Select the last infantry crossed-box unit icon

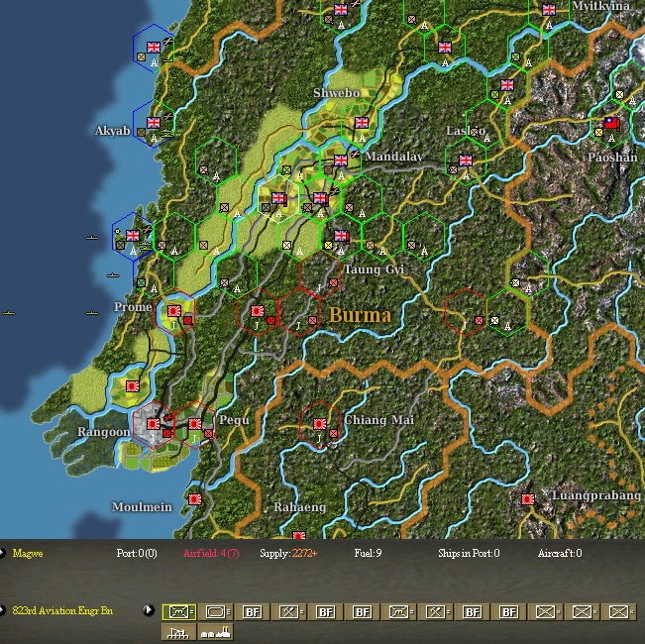coord(619,611)
